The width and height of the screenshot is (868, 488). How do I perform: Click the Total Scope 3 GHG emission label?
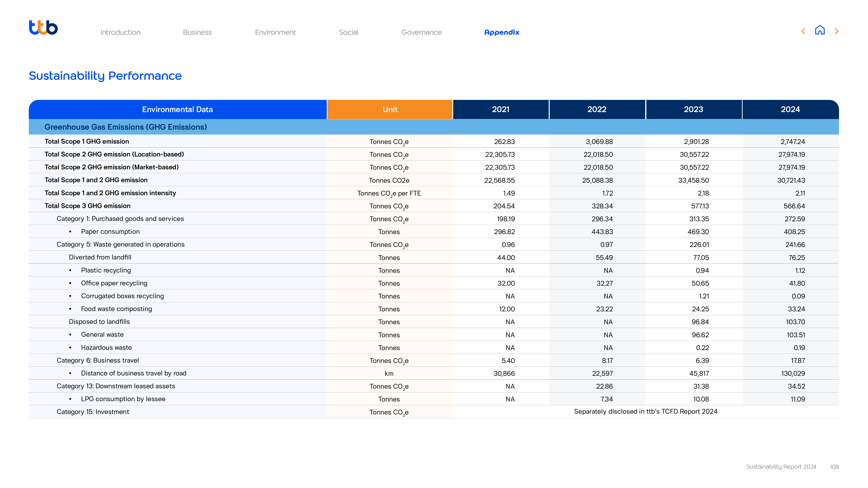click(88, 206)
